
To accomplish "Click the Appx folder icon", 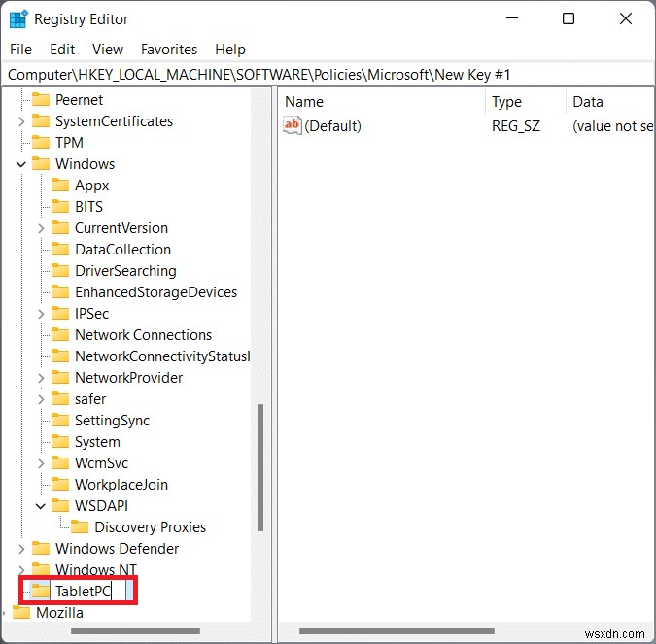I will (60, 185).
